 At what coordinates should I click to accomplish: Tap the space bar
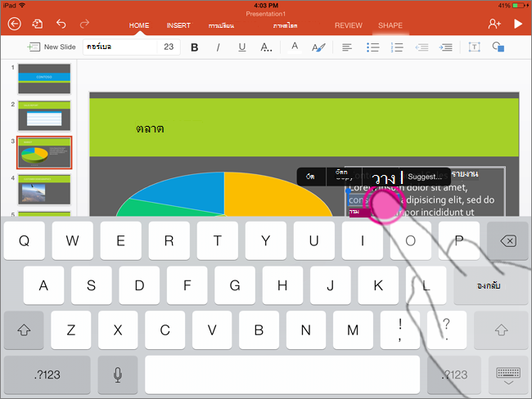pyautogui.click(x=282, y=374)
